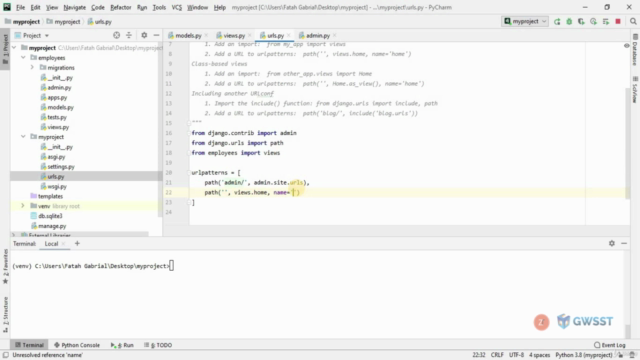Select manage.py in project tree
This screenshot has width=640, height=360.
(52, 226)
